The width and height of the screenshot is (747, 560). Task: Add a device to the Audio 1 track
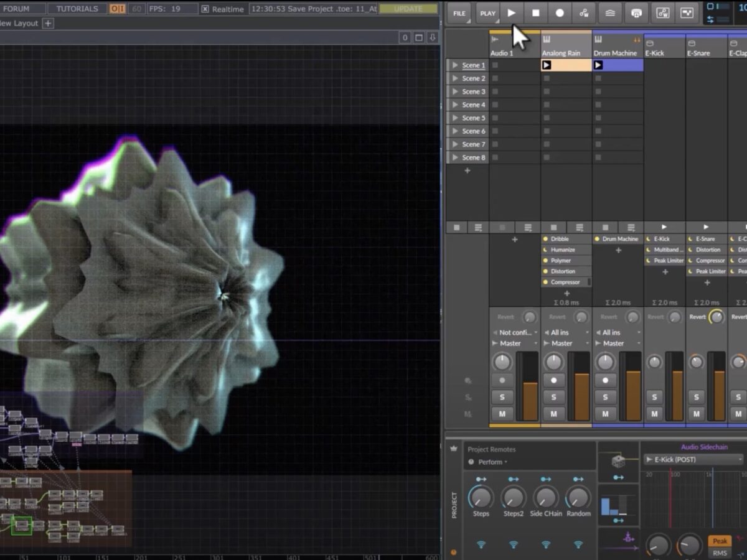click(x=514, y=240)
